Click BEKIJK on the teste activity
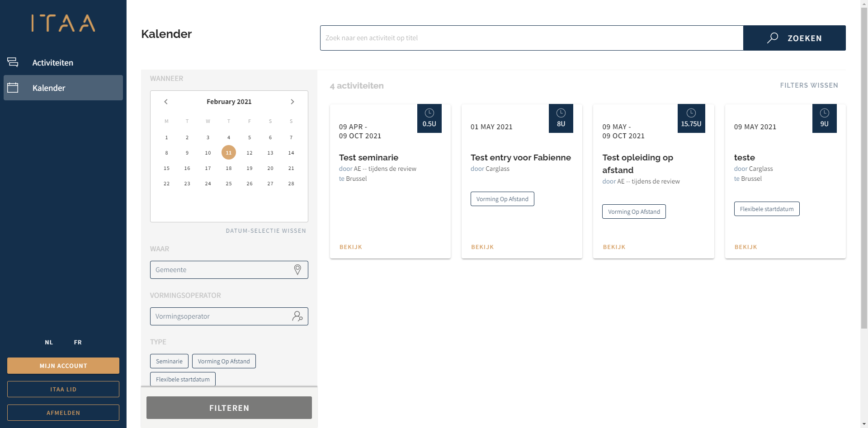Image resolution: width=868 pixels, height=428 pixels. (745, 247)
